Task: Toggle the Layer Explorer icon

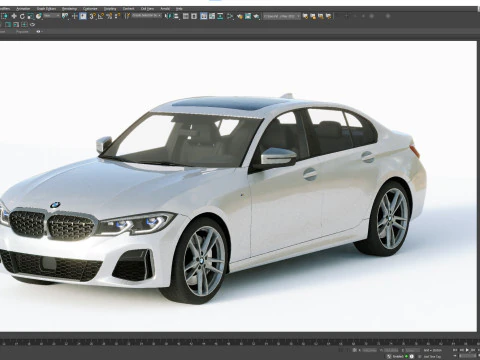Action: 194,16
